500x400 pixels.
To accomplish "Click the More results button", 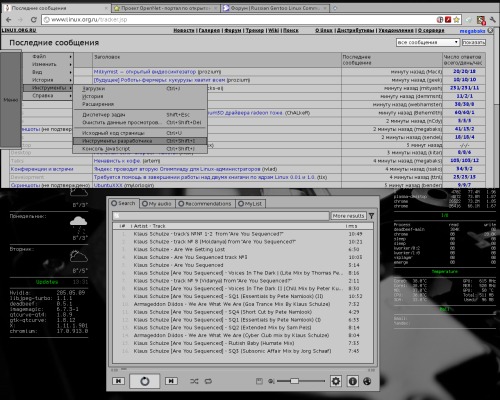I will [348, 216].
